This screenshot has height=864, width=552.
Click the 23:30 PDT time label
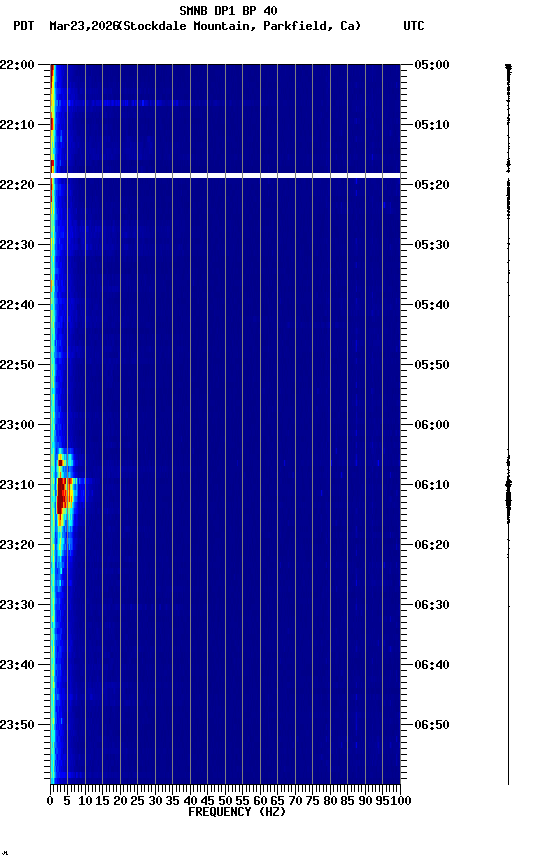(17, 606)
